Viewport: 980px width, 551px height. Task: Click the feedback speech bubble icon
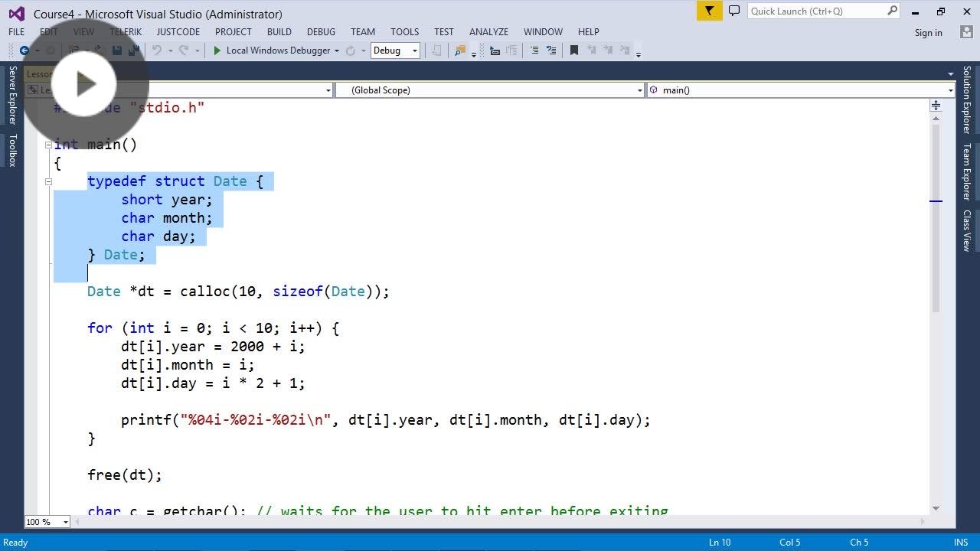click(x=734, y=11)
